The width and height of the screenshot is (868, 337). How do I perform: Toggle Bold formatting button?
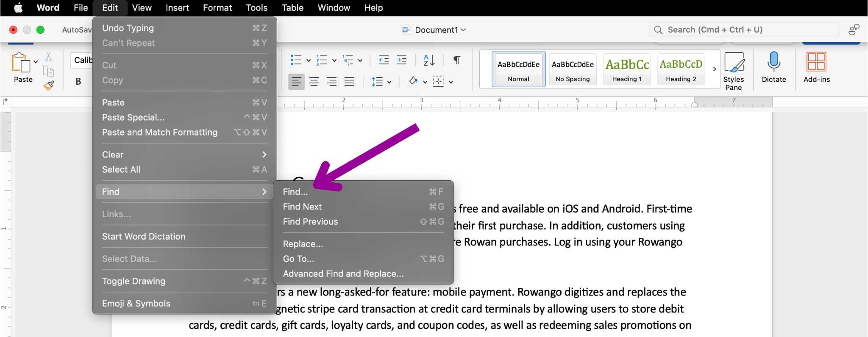click(78, 82)
